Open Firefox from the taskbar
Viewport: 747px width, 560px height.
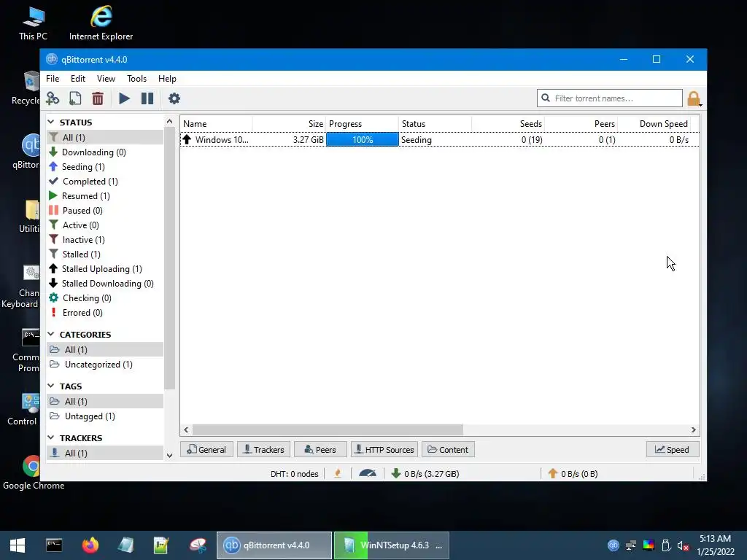pos(90,545)
